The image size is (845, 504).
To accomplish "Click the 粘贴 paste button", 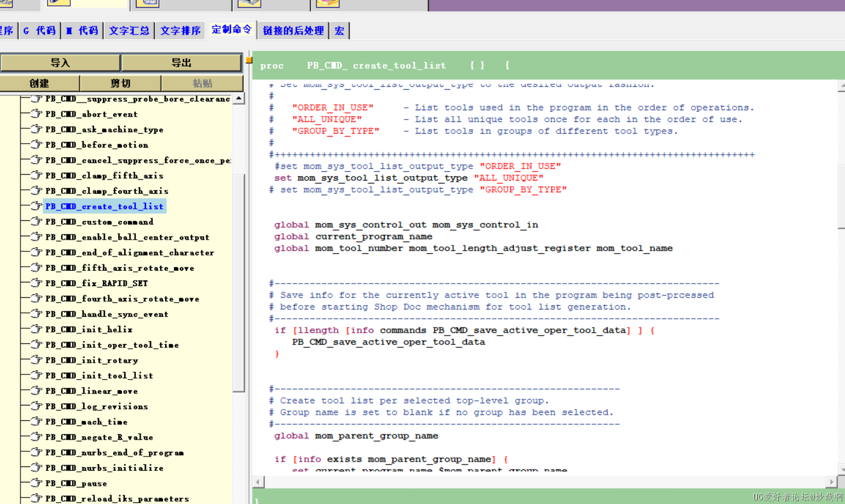I will (202, 83).
